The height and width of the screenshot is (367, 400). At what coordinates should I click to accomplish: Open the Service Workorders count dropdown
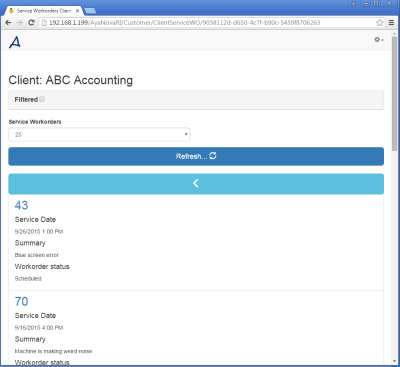tap(99, 135)
